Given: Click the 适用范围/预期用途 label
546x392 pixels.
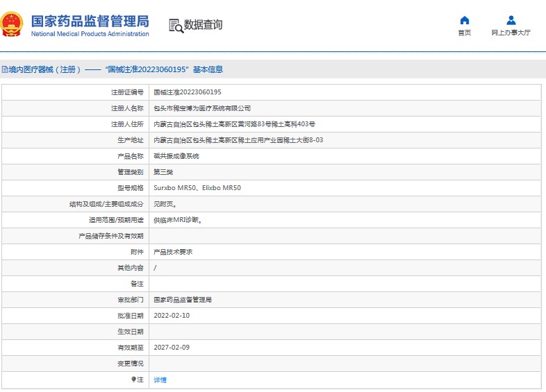Looking at the screenshot, I should 116,220.
